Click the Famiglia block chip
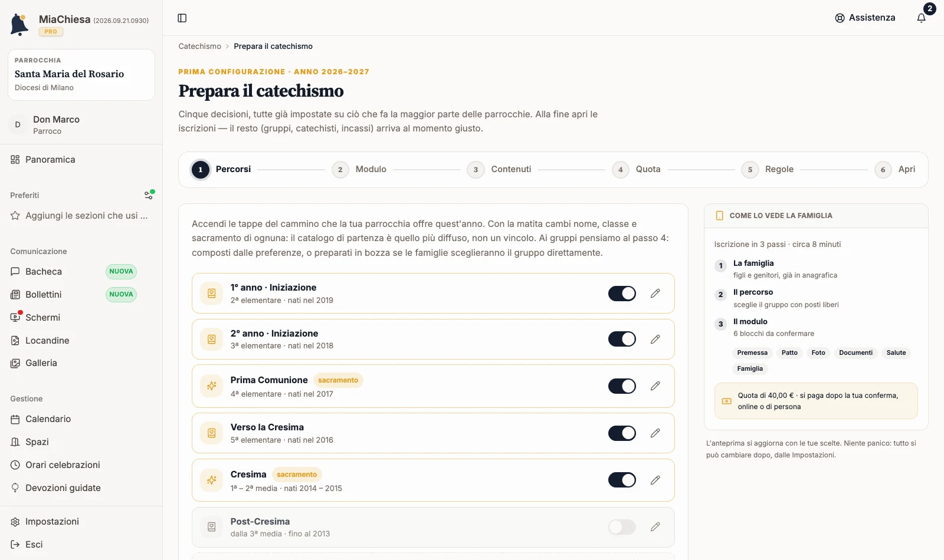 click(750, 369)
